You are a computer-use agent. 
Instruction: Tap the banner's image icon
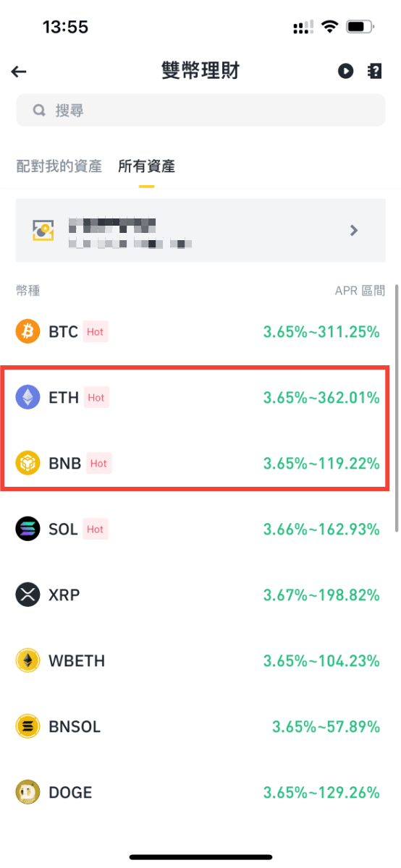43,230
